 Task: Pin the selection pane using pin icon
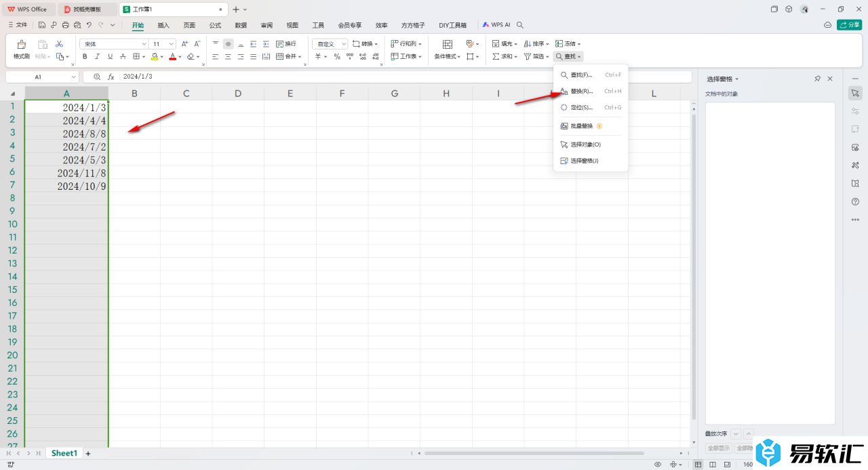(x=817, y=79)
